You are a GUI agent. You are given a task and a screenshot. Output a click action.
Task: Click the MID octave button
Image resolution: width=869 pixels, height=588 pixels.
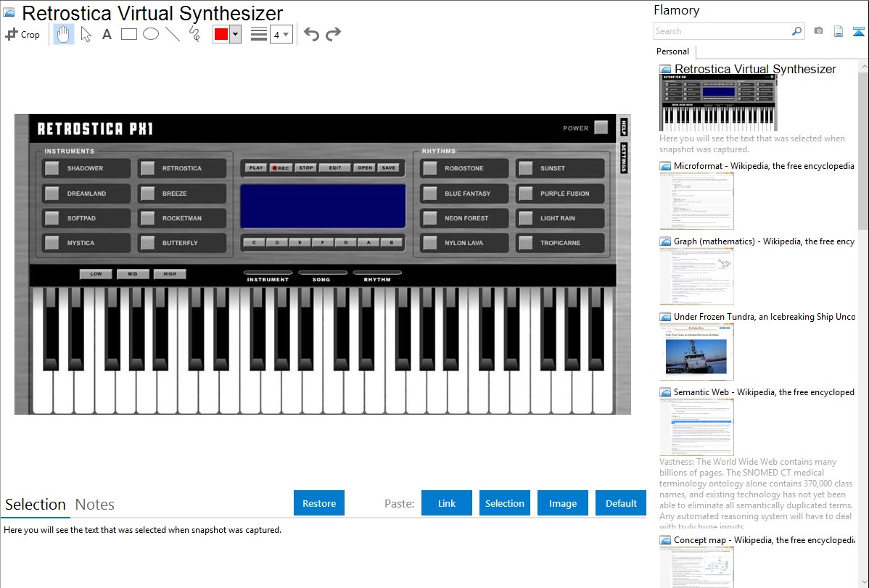pyautogui.click(x=133, y=274)
